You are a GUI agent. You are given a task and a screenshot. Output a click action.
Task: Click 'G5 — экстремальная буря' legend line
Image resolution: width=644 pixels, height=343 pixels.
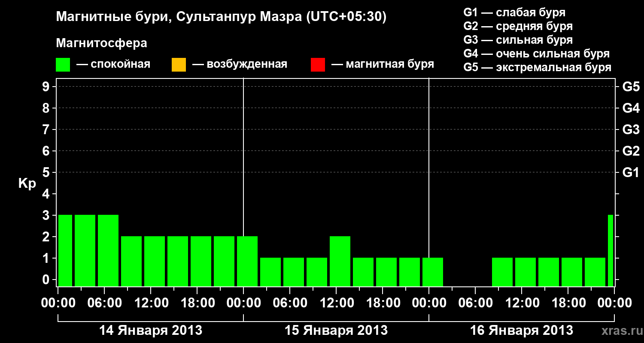[538, 68]
